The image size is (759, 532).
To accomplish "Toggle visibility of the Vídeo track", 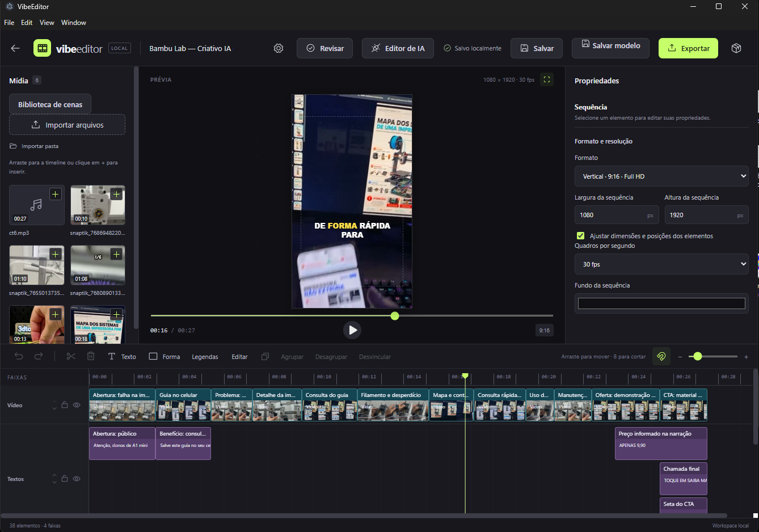I will (77, 405).
